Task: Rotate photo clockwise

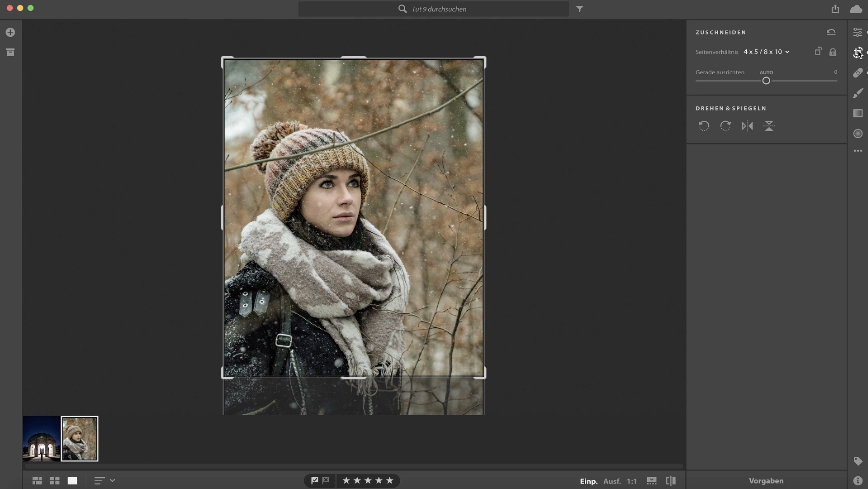Action: coord(726,126)
